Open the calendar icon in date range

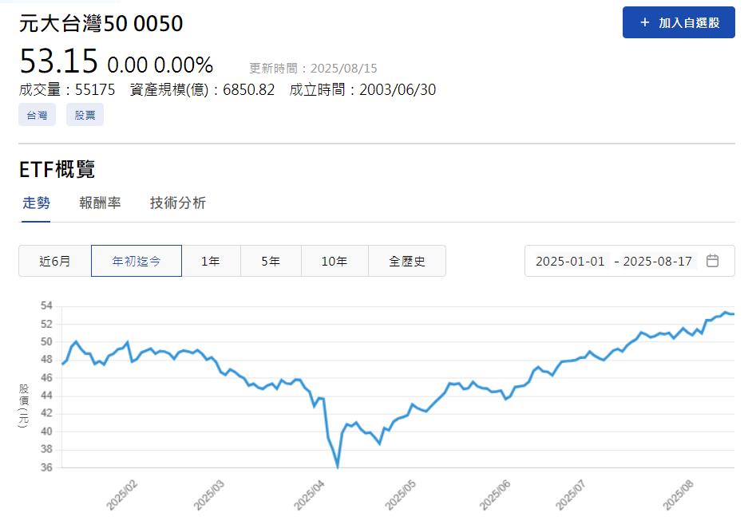712,261
